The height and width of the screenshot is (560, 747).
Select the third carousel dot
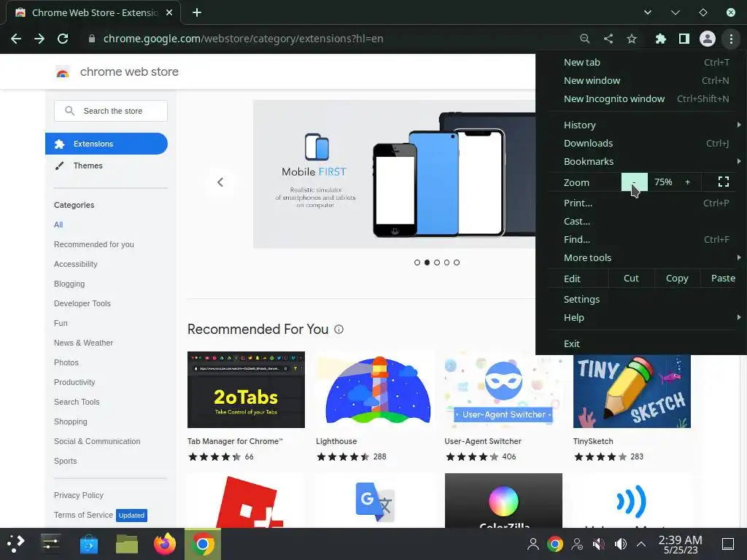pyautogui.click(x=437, y=262)
